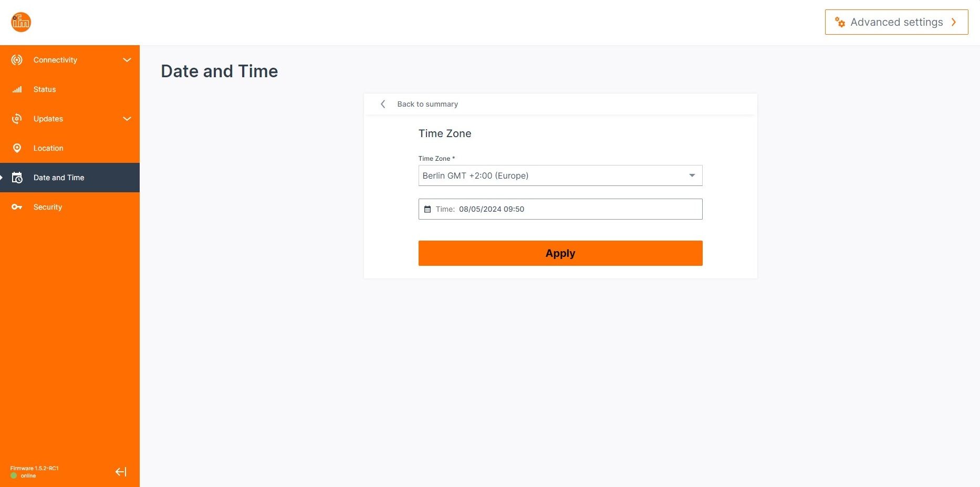
Task: Click the Advanced settings gears icon
Action: [840, 22]
